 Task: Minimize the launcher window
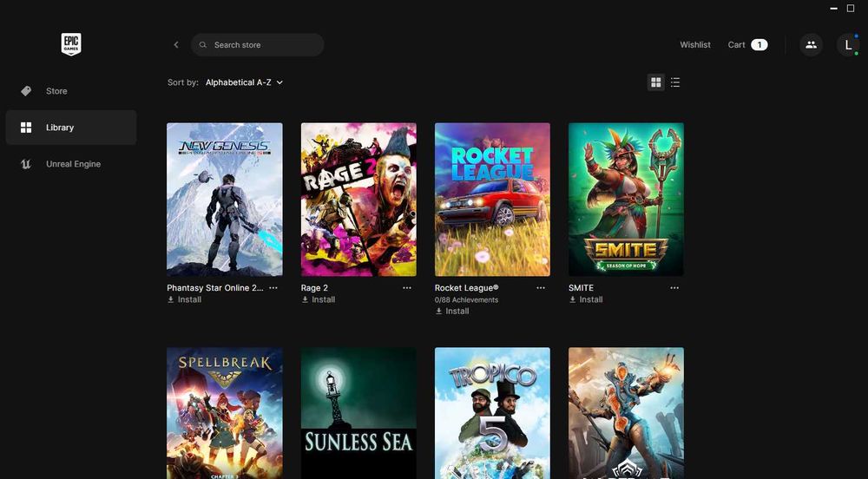pos(833,9)
